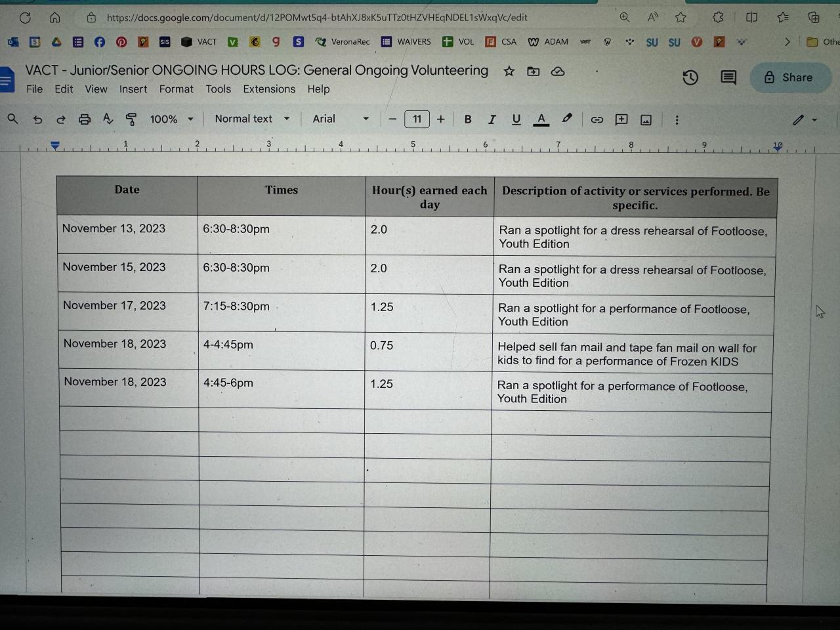The height and width of the screenshot is (630, 840).
Task: Click the November 13, 2023 date cell
Action: [x=127, y=235]
